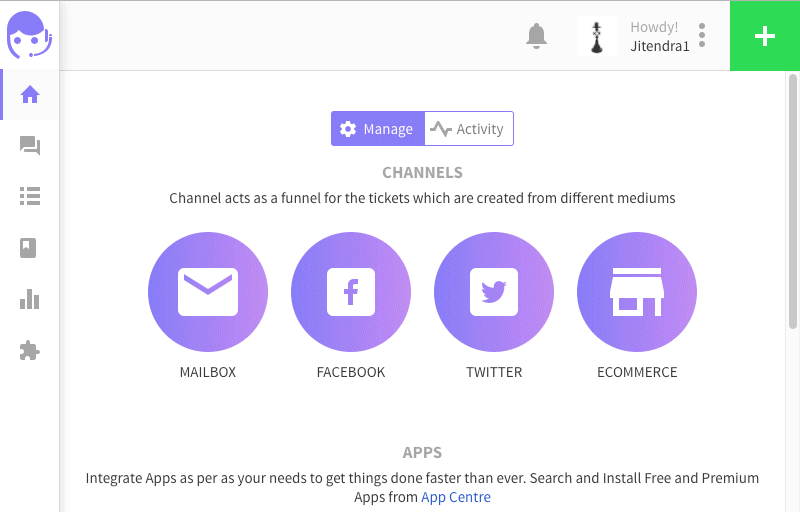The width and height of the screenshot is (800, 512).
Task: Switch to the Manage tab
Action: (378, 129)
